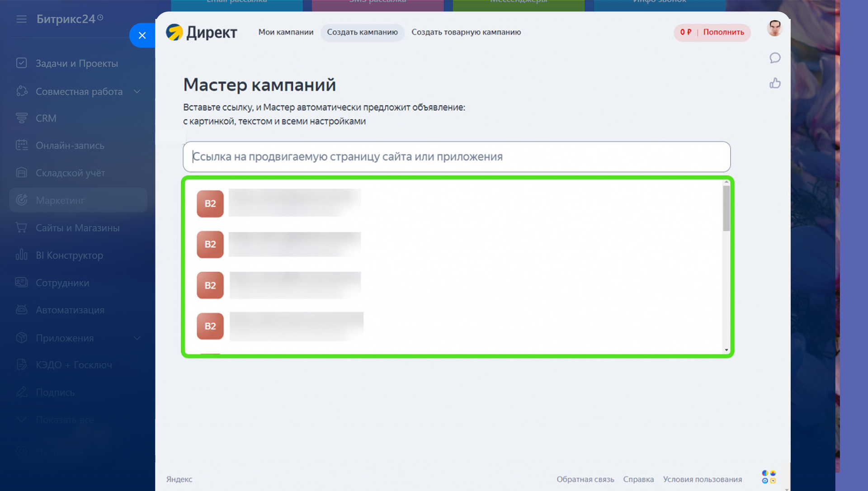Expand the Приложения submenu chevron

pos(137,338)
